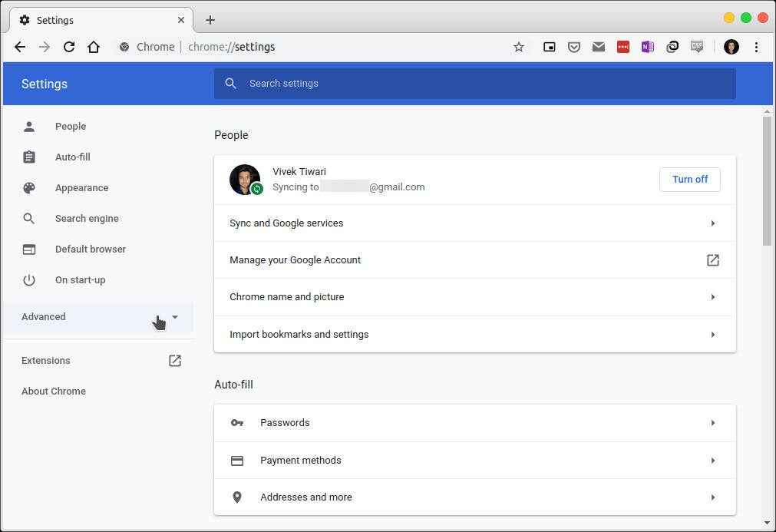This screenshot has height=532, width=776.
Task: Click the CSS extension icon
Action: (697, 47)
